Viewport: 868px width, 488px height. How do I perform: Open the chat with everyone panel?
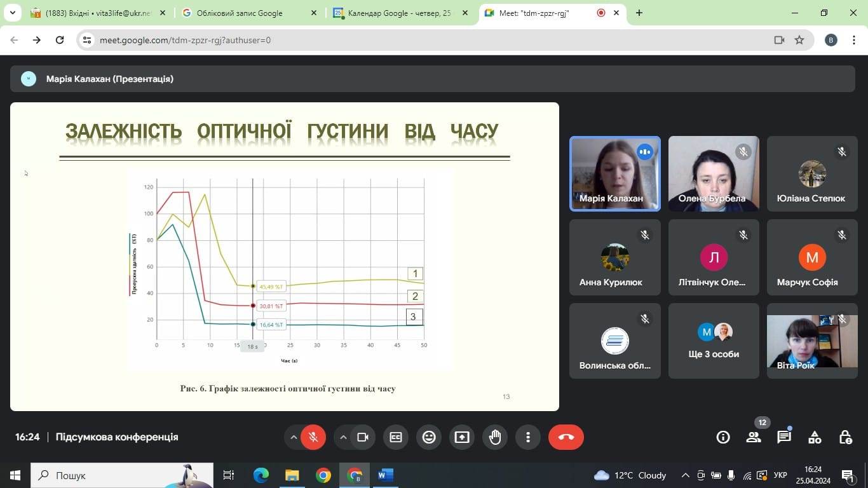(784, 437)
